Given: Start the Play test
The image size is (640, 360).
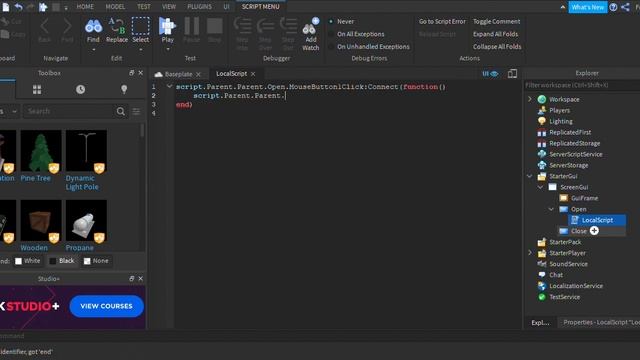Looking at the screenshot, I should [167, 26].
